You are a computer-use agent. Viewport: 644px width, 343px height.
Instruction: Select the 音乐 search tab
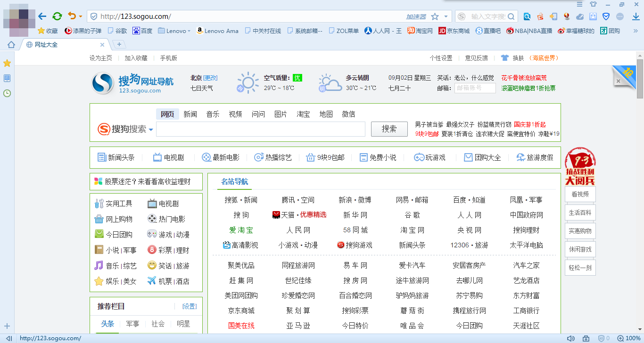point(213,114)
